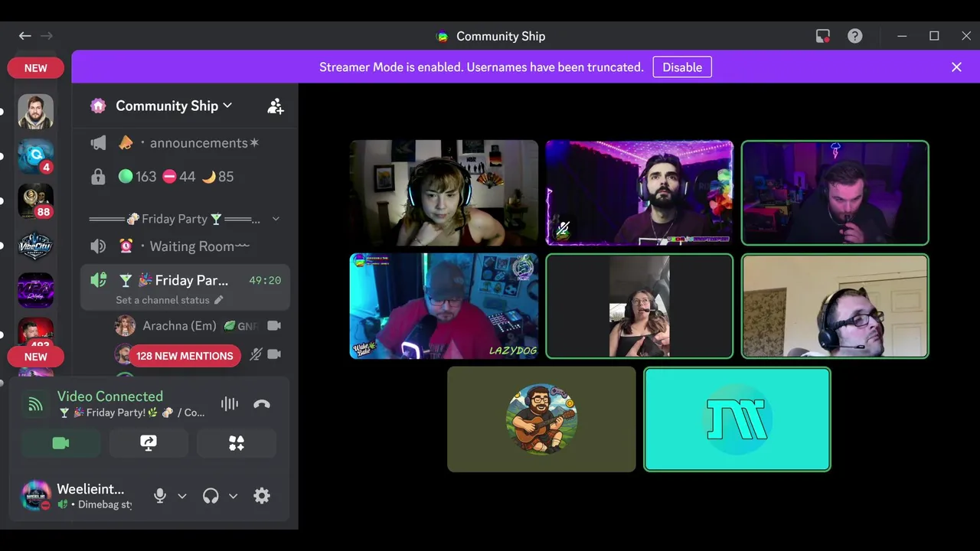
Task: Select the teal logo avatar tile
Action: click(737, 419)
